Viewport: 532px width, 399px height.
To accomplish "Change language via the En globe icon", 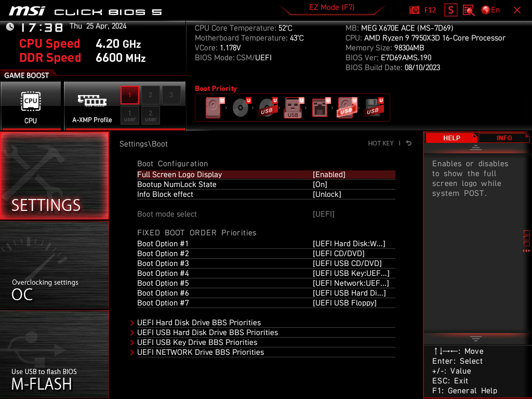I will coord(490,10).
